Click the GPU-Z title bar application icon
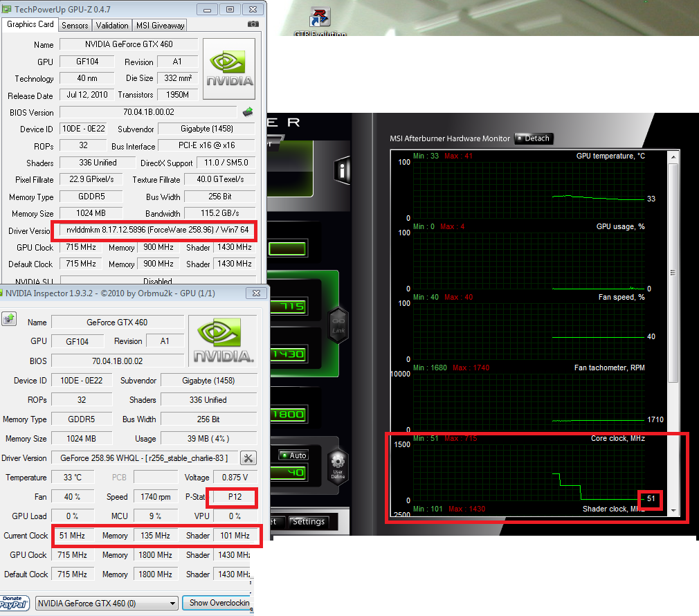Image resolution: width=699 pixels, height=616 pixels. [x=7, y=9]
